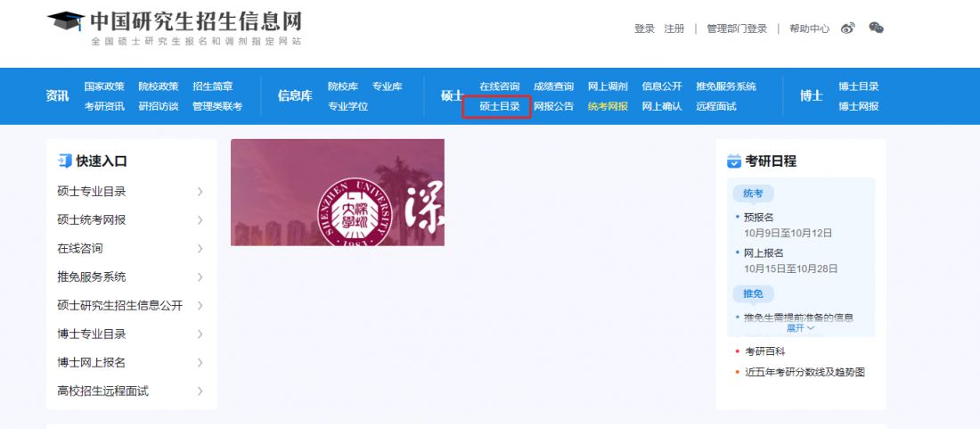The image size is (980, 429).
Task: Open 博士网报 in navigation bar
Action: [859, 106]
